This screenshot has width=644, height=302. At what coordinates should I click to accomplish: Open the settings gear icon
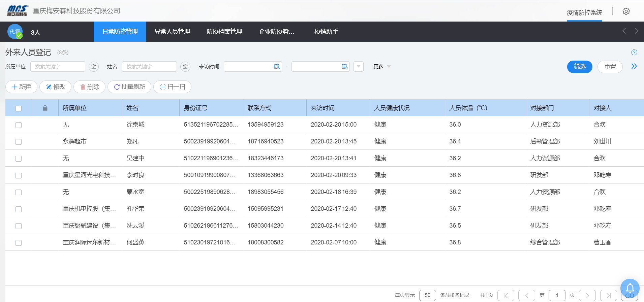[x=626, y=11]
